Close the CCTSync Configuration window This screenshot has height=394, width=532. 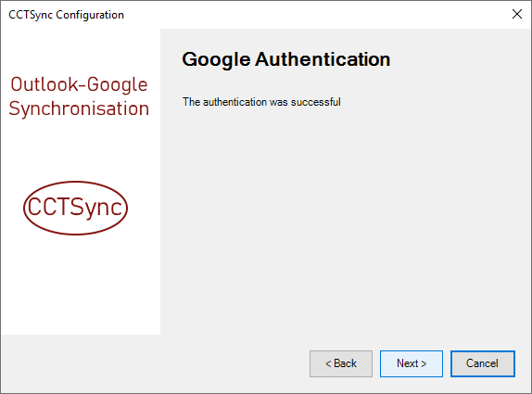(x=517, y=14)
